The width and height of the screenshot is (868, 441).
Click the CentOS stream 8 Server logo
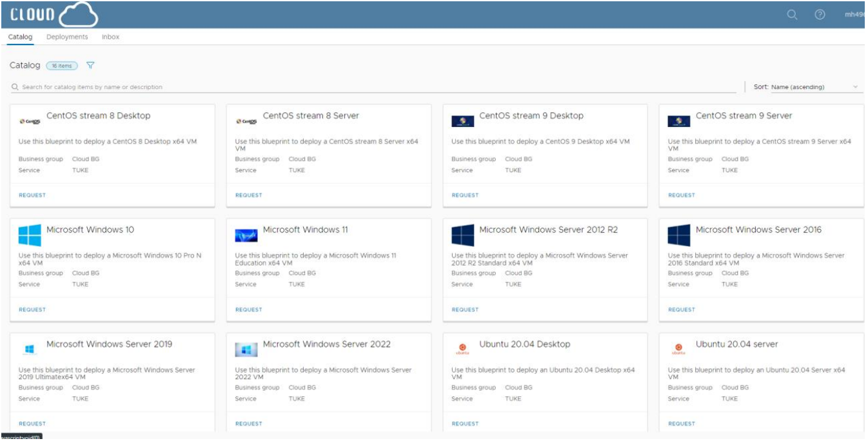(246, 121)
